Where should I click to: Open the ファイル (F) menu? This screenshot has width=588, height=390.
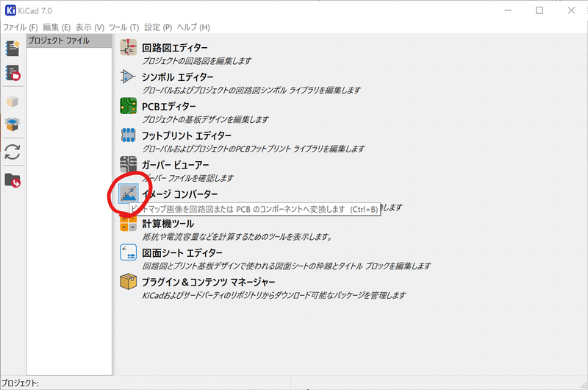click(21, 27)
